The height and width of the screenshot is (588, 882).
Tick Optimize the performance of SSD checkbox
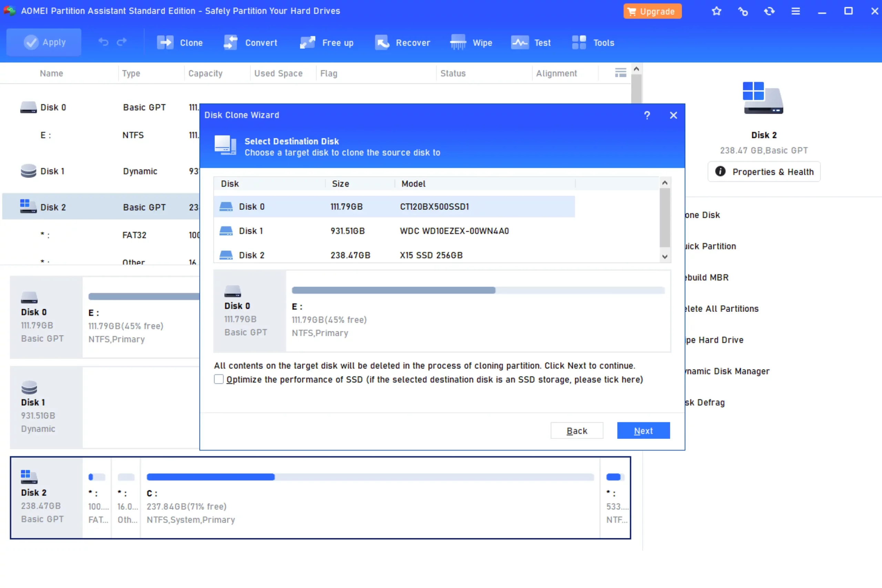click(x=219, y=379)
